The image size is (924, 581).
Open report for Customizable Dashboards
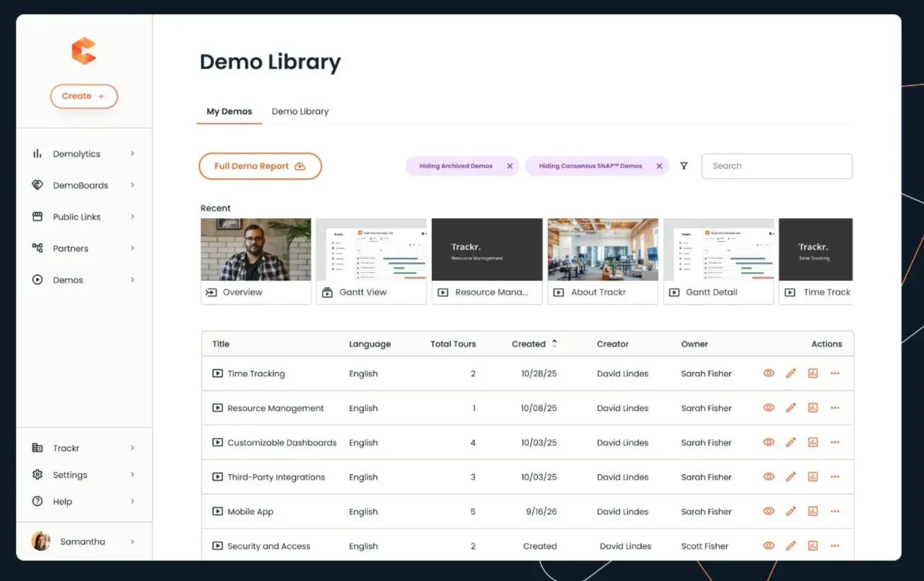(x=813, y=442)
